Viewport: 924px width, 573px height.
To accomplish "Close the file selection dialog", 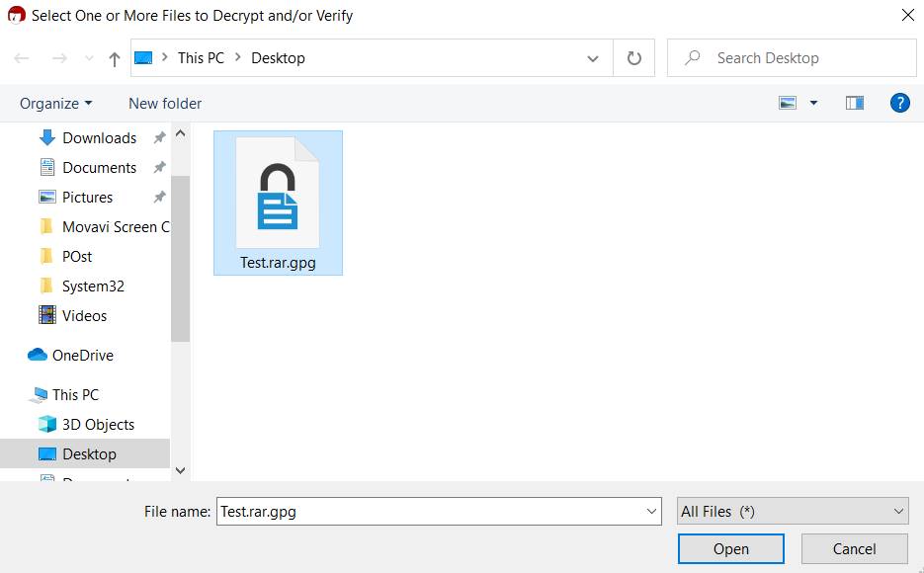I will pos(908,15).
